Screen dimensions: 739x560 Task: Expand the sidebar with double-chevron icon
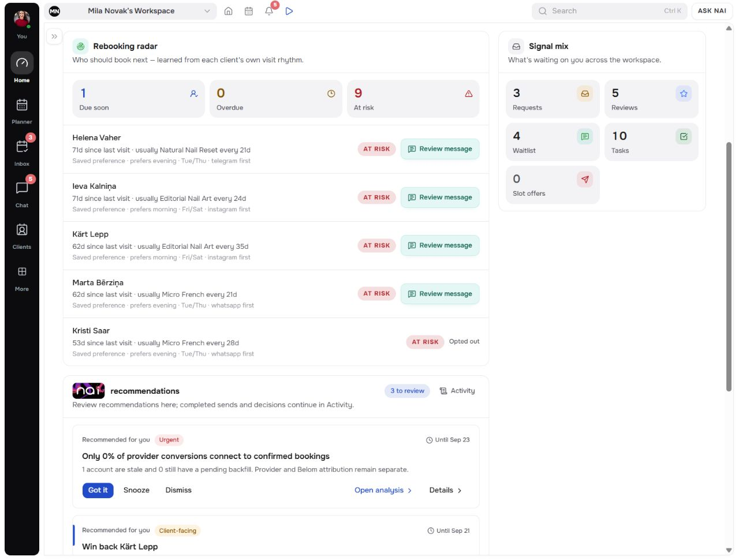click(54, 36)
